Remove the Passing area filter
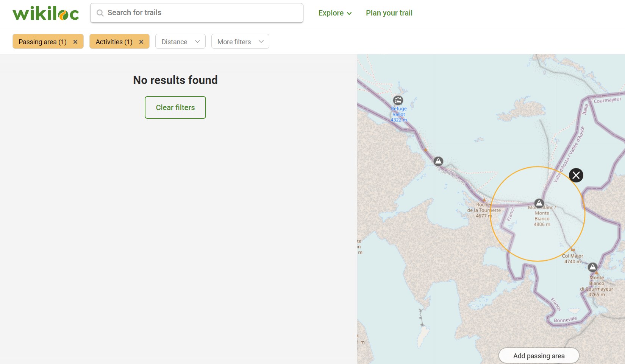Image resolution: width=625 pixels, height=364 pixels. tap(75, 42)
